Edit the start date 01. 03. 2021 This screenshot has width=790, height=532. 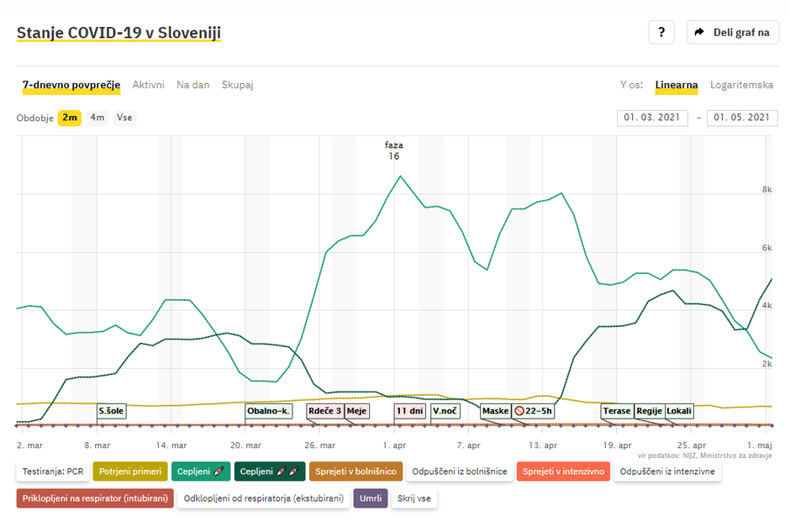pyautogui.click(x=653, y=118)
